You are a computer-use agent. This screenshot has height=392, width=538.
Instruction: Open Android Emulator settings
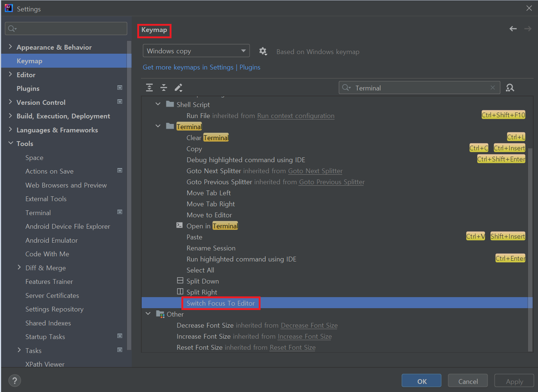(x=52, y=240)
